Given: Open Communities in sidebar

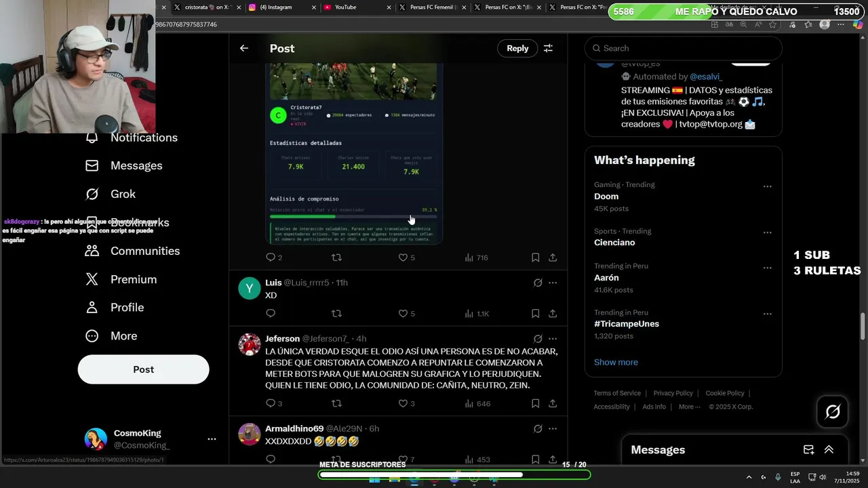Looking at the screenshot, I should [x=132, y=251].
